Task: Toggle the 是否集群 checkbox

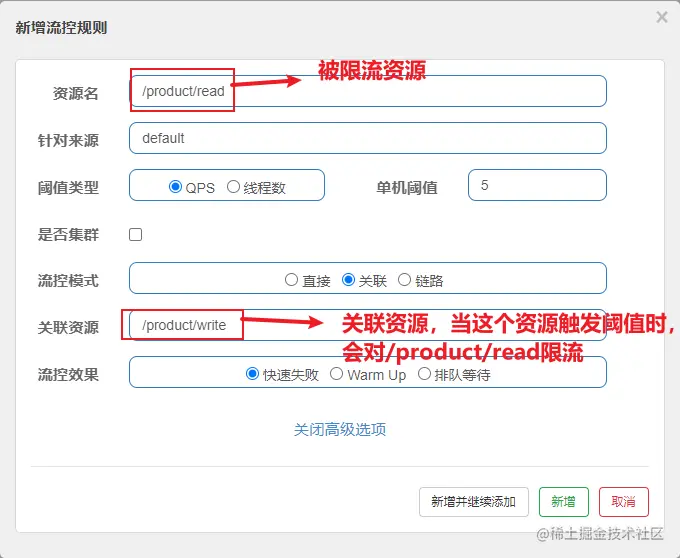Action: coord(135,235)
